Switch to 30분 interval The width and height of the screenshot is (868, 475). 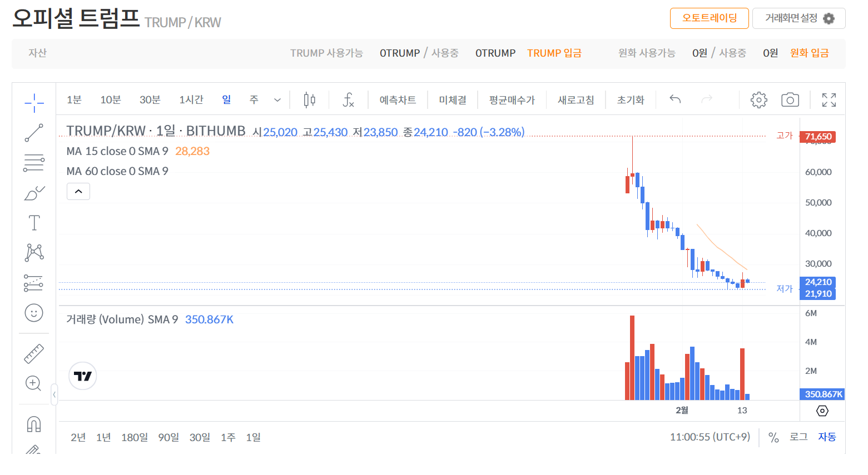150,100
